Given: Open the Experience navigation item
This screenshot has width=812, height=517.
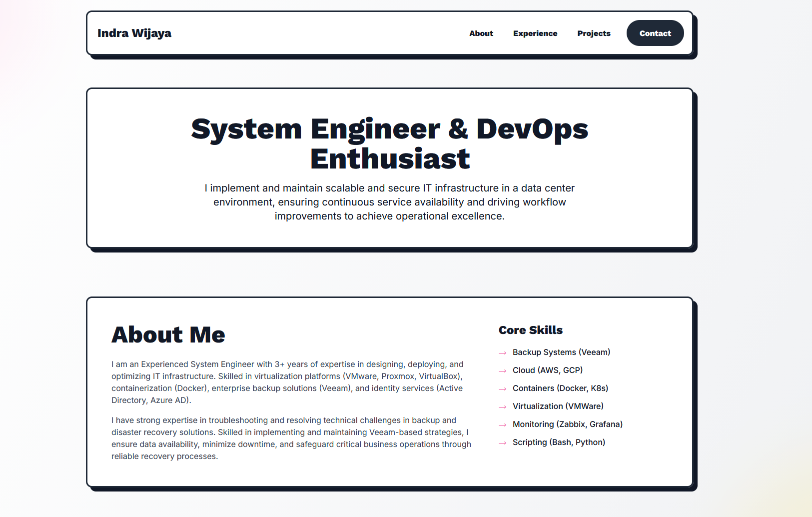Looking at the screenshot, I should pos(535,33).
